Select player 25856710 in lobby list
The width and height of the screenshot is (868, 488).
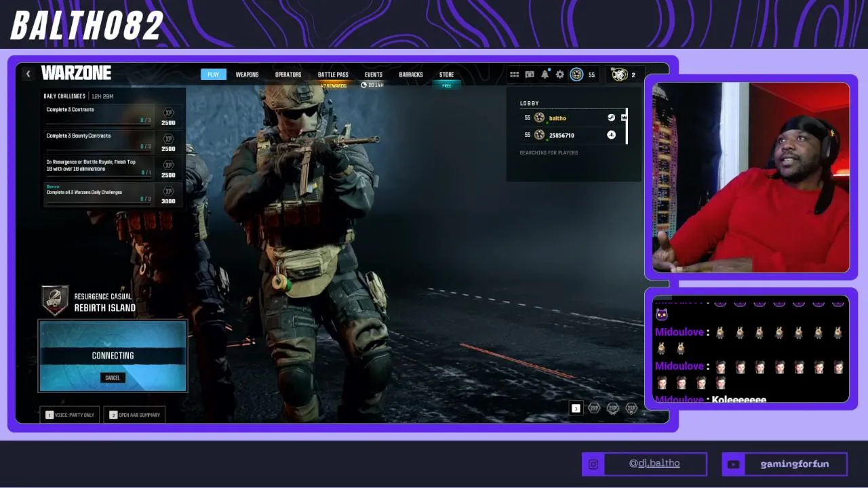(x=571, y=135)
